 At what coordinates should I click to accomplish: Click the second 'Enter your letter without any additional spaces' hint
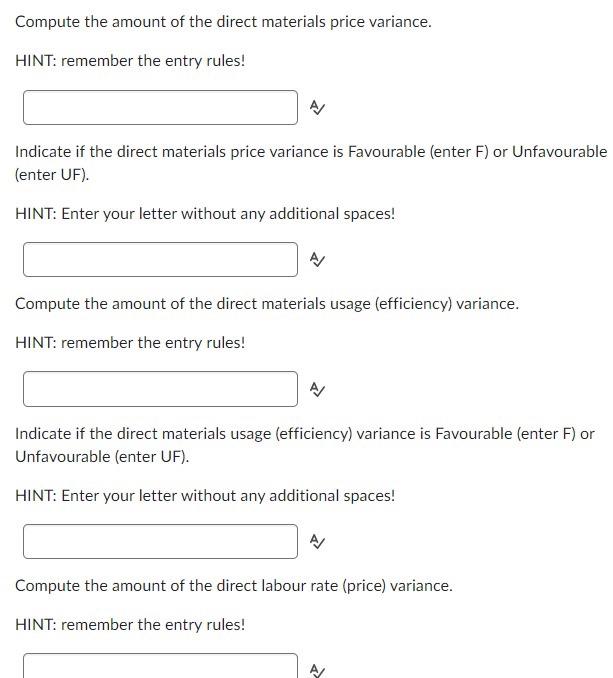point(205,496)
